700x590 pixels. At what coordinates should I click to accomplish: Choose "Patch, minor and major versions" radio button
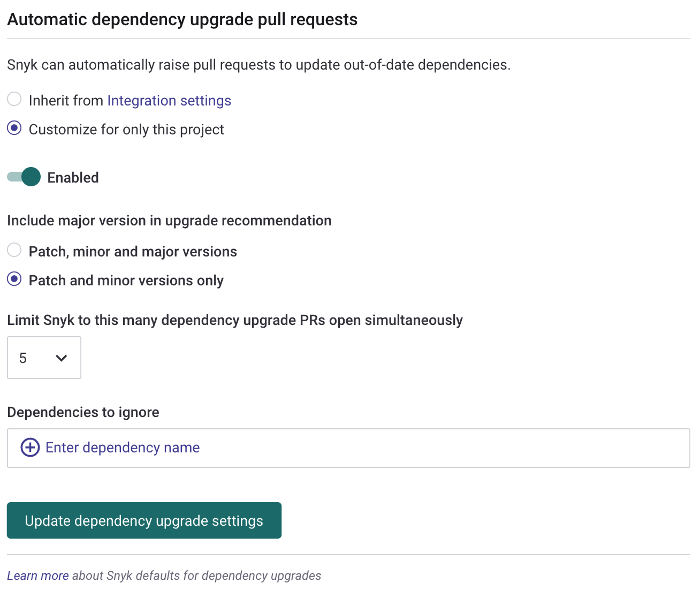coord(14,250)
